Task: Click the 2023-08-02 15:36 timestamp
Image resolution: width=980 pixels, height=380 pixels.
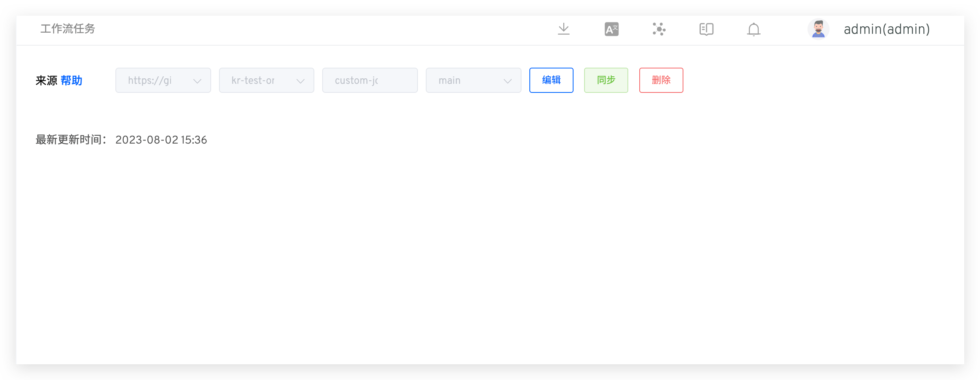Action: tap(161, 140)
